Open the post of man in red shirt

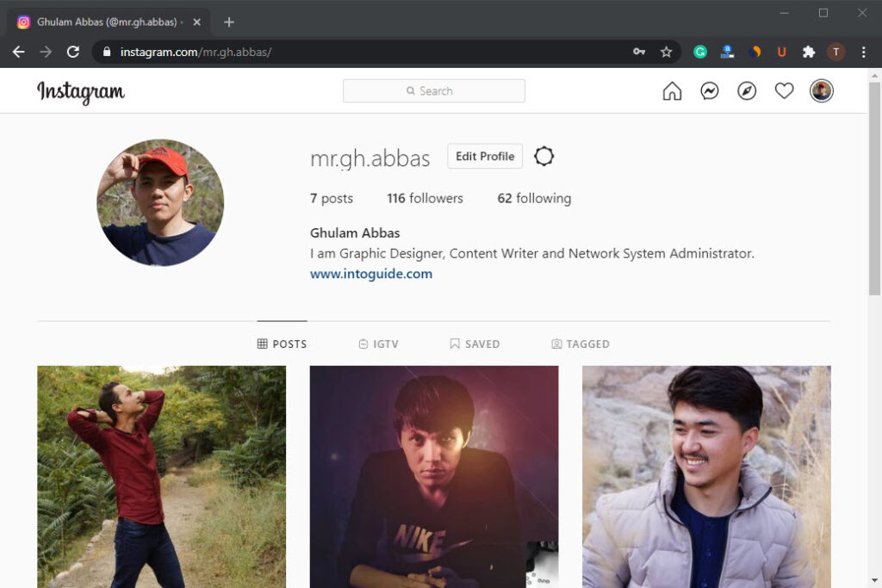[161, 477]
